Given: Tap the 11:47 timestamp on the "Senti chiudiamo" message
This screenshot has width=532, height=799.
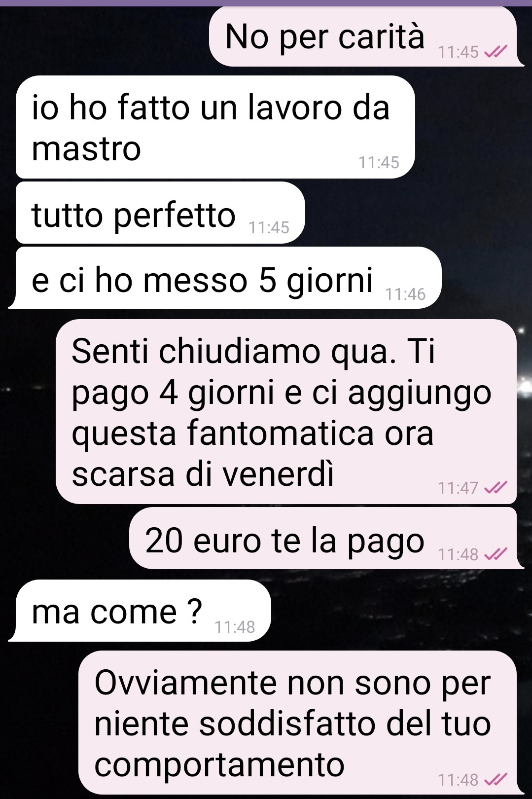Looking at the screenshot, I should [x=458, y=488].
